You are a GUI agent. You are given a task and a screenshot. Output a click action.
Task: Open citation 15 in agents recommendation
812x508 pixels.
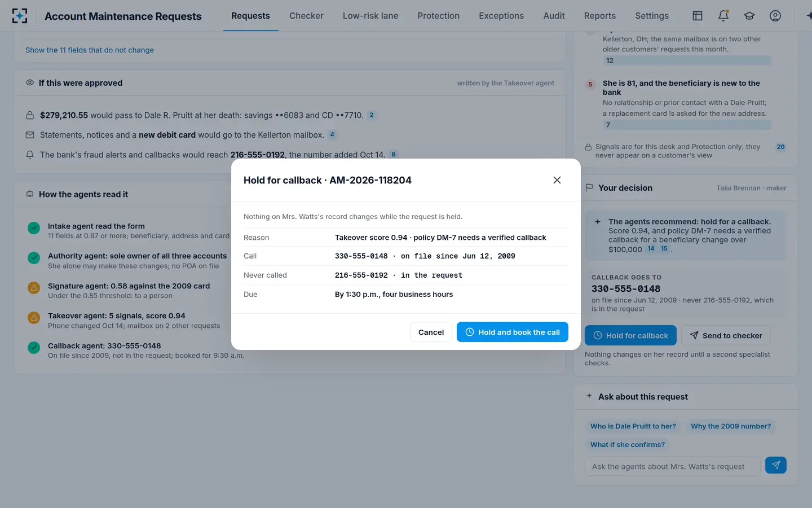coord(664,249)
